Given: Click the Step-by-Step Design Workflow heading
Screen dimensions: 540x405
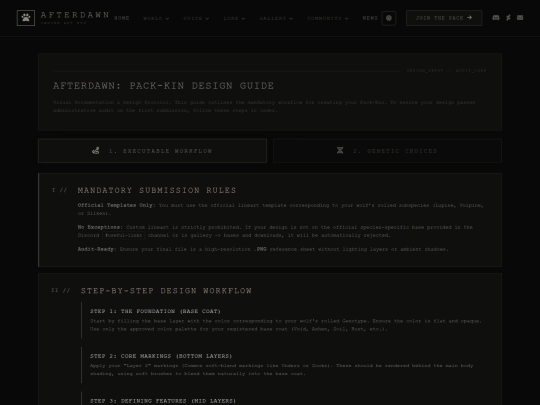Looking at the screenshot, I should pos(166,291).
